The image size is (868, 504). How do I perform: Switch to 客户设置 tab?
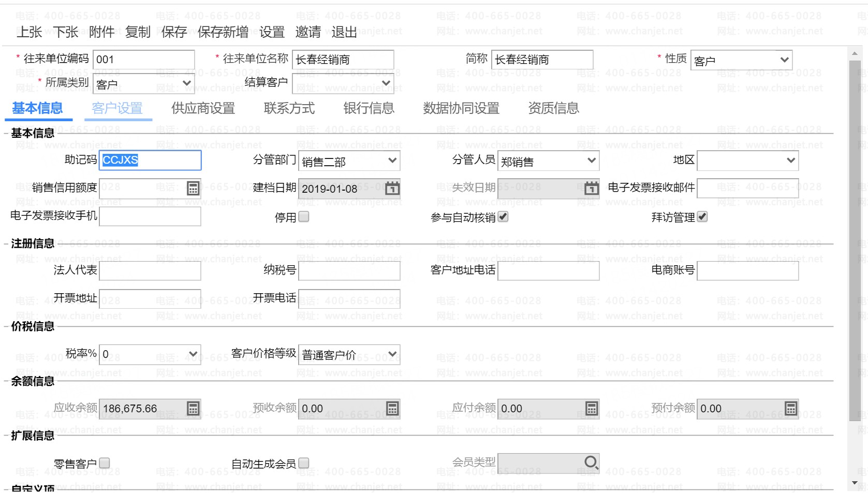117,108
